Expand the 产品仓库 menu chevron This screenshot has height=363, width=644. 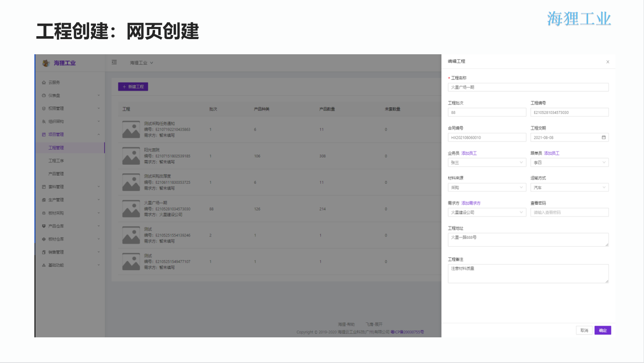(x=99, y=226)
